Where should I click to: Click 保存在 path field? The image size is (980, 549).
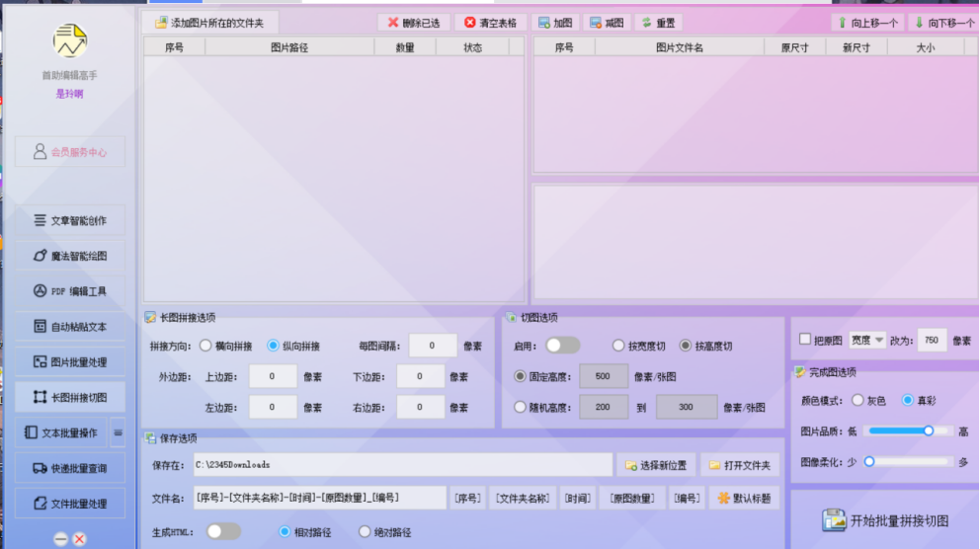pos(402,465)
